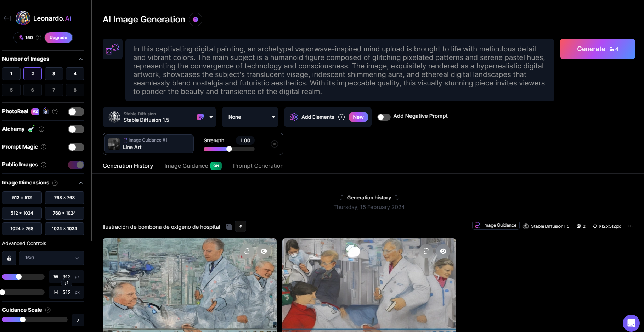Switch to the Prompt Generation tab

pos(258,166)
